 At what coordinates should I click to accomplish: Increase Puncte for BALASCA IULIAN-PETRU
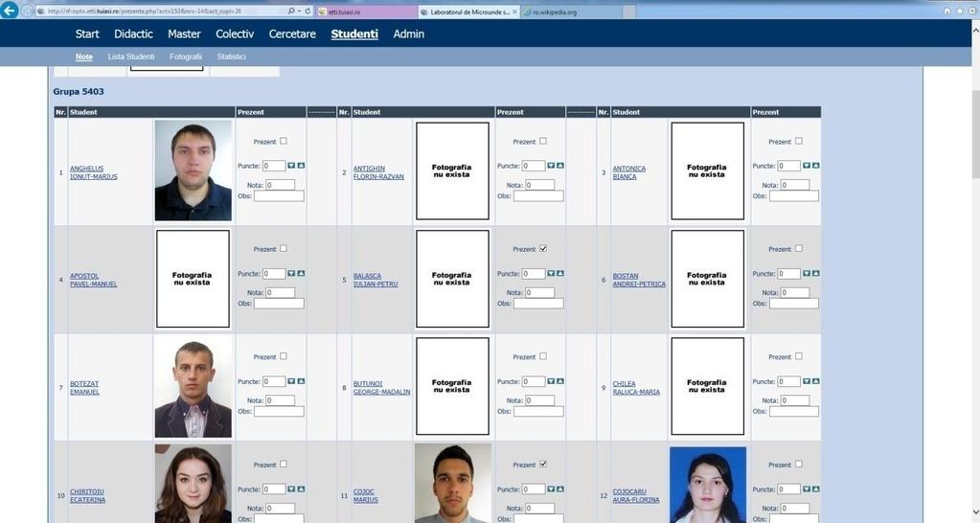pyautogui.click(x=560, y=273)
